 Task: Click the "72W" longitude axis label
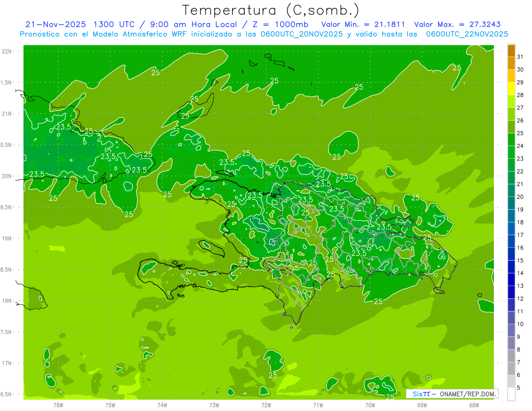pos(266,405)
